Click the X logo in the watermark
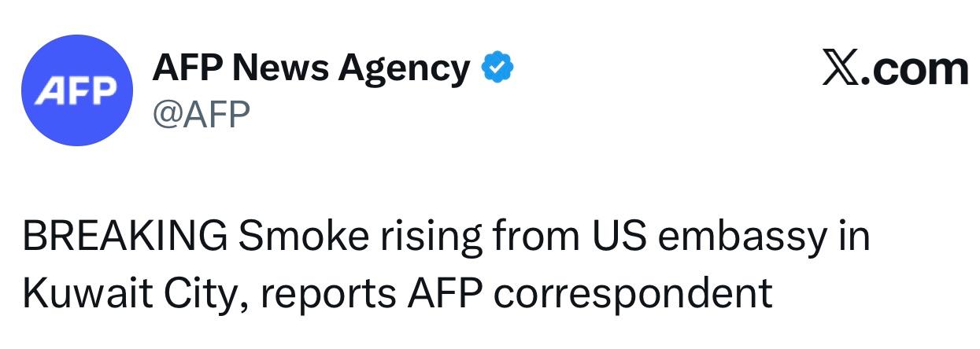The height and width of the screenshot is (349, 980). (x=841, y=68)
